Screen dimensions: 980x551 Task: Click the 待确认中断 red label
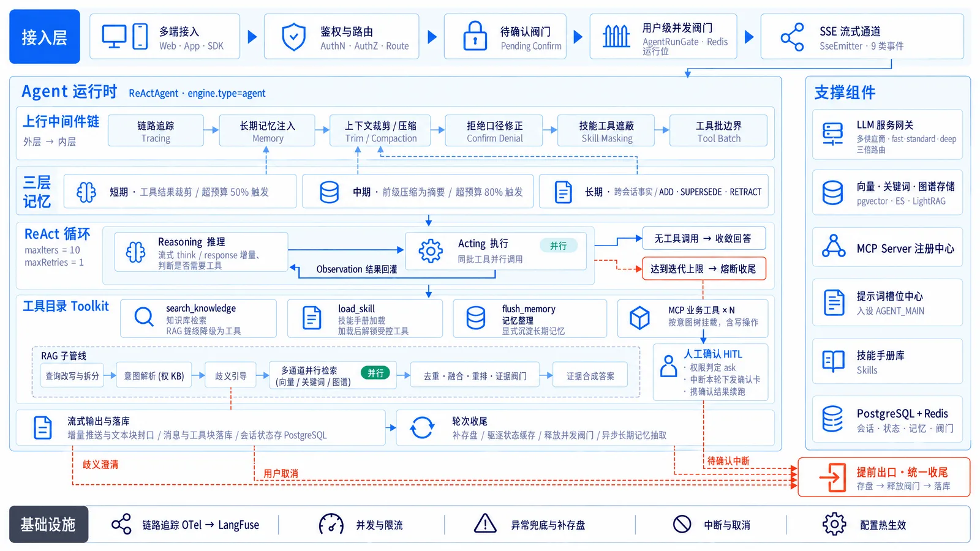tap(728, 460)
